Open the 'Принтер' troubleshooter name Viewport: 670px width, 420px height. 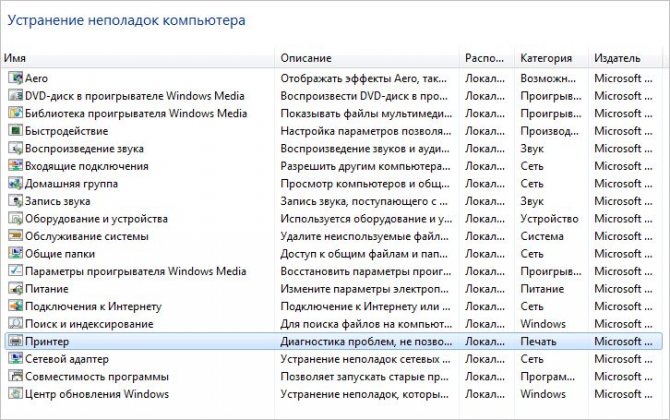click(47, 341)
